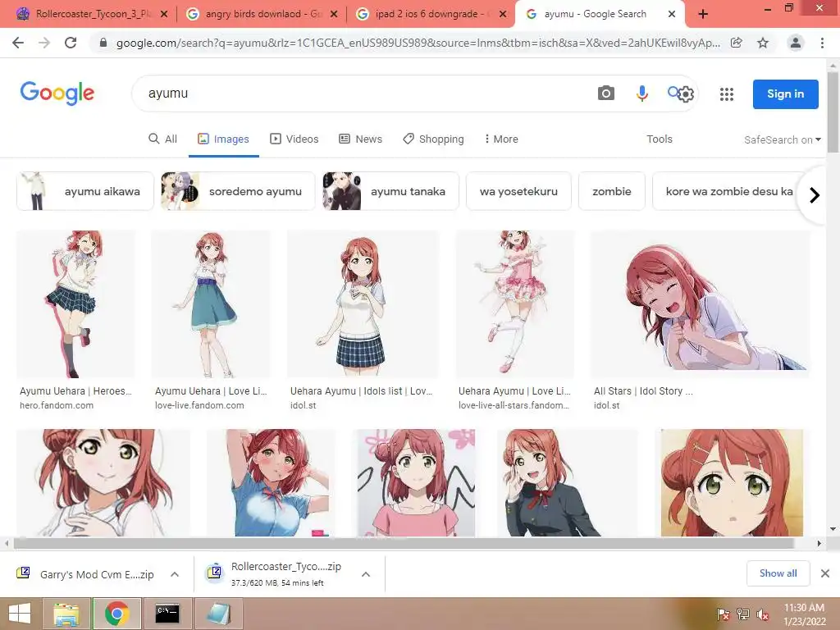Open the notepad-style app in taskbar
Screen dimensions: 840x630
218,614
